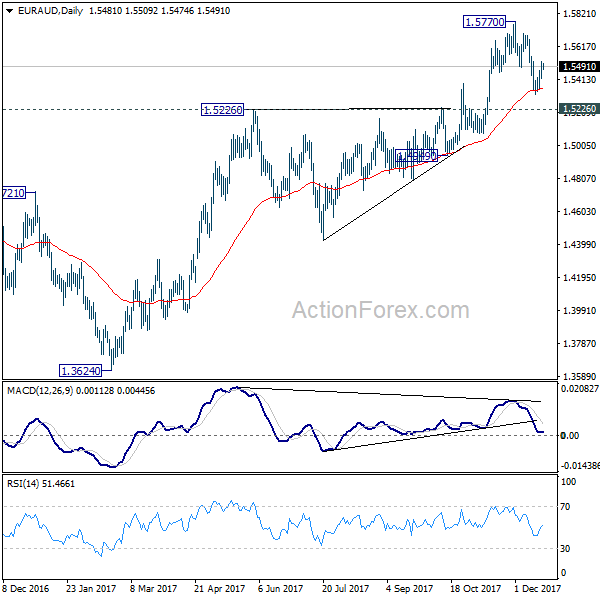Click the 1.52260 level tag on price axis

(579, 109)
